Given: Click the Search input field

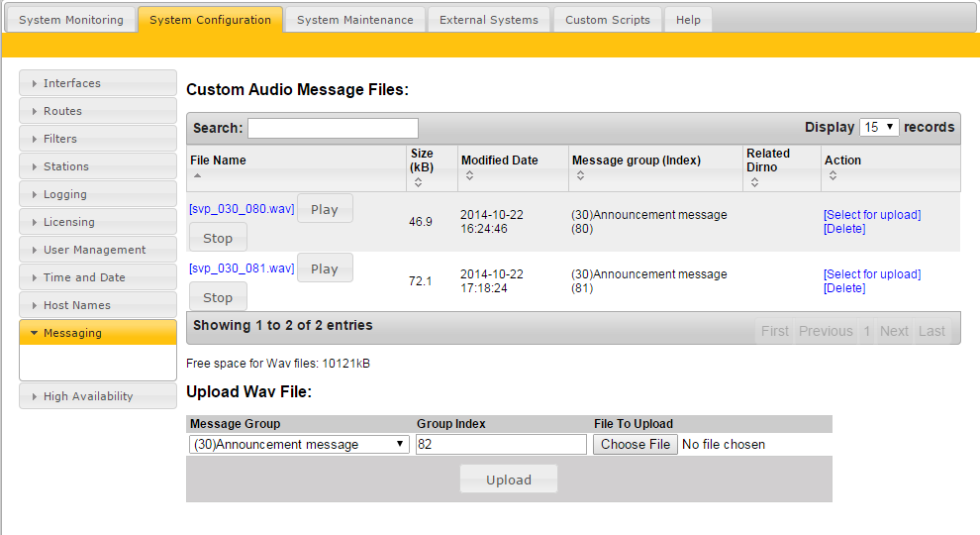Looking at the screenshot, I should coord(333,128).
